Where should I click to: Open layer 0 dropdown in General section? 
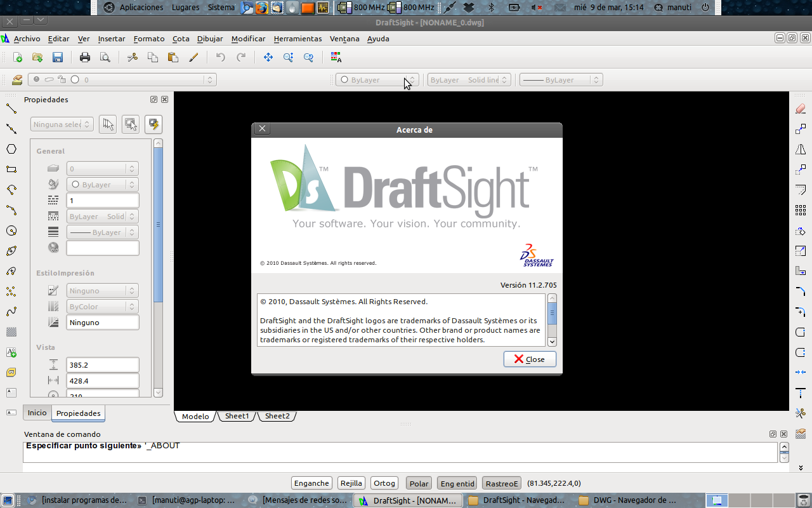point(102,169)
